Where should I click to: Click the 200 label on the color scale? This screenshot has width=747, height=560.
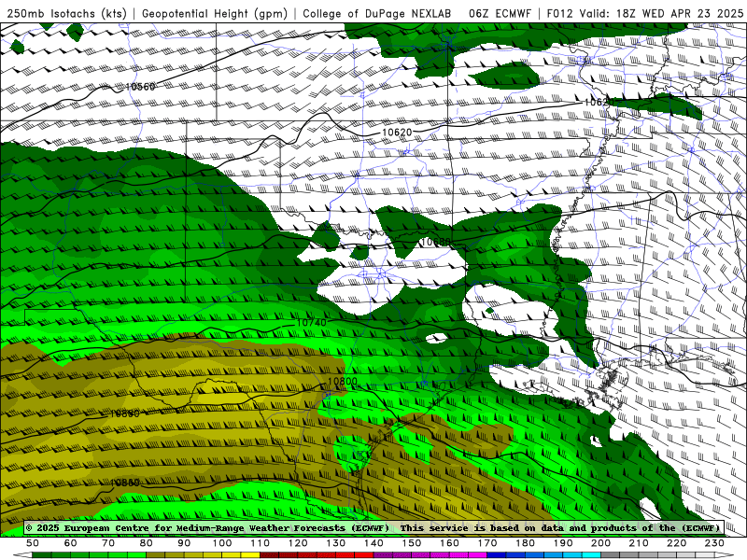(x=600, y=543)
